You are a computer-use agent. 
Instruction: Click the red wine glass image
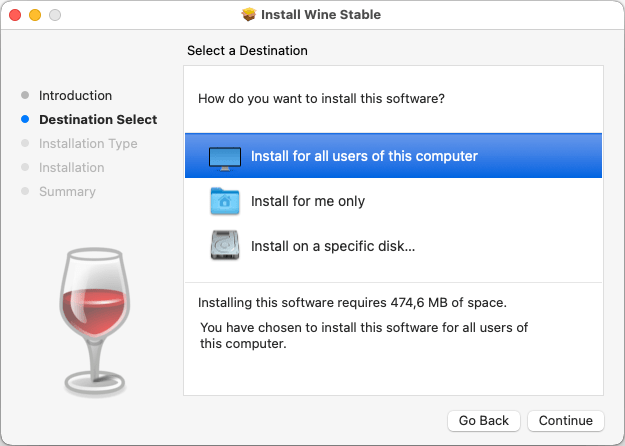pyautogui.click(x=95, y=322)
